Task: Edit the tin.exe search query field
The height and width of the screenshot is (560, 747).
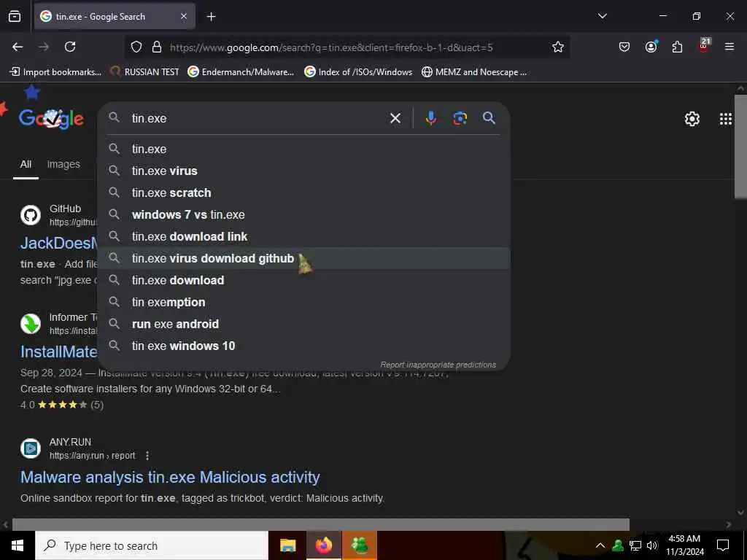Action: point(258,118)
